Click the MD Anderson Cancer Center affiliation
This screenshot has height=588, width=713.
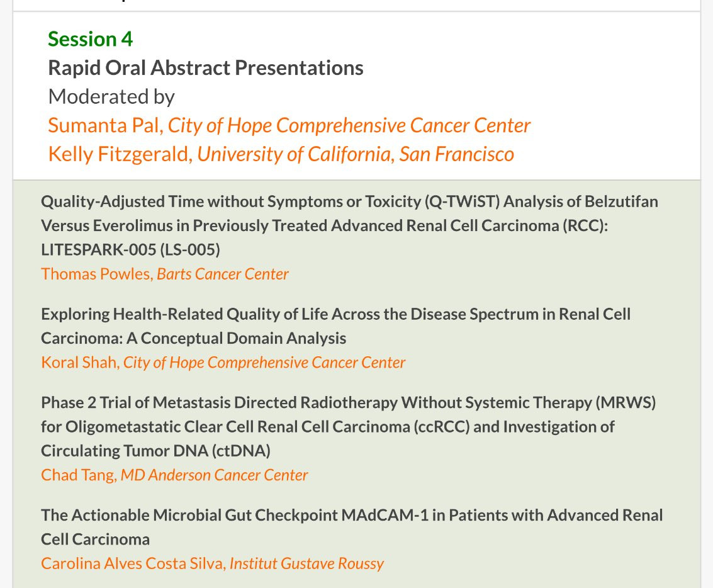(214, 475)
